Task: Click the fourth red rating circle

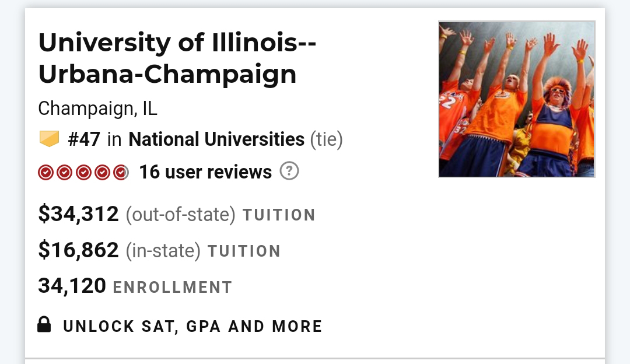Action: [x=102, y=173]
